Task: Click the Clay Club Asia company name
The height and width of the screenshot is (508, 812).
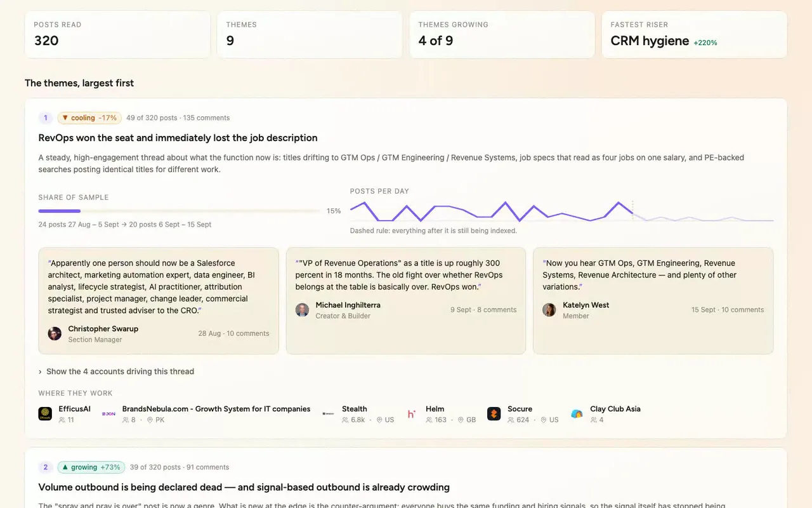Action: pos(615,409)
